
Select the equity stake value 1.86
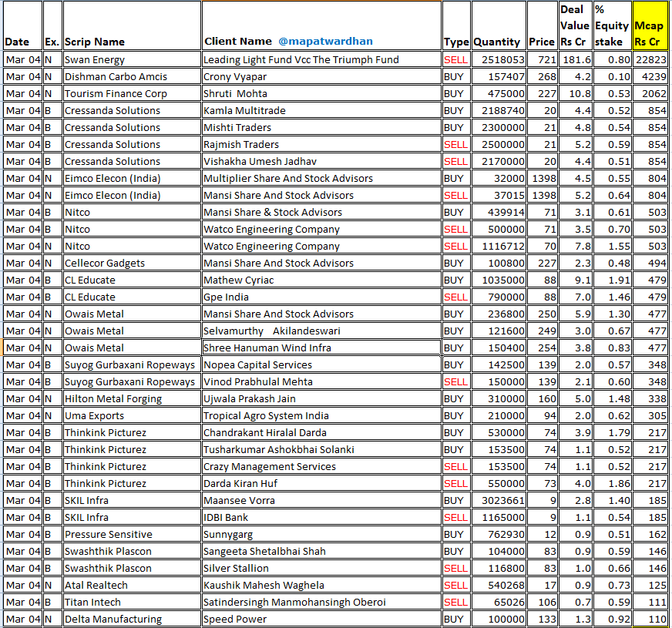[612, 484]
